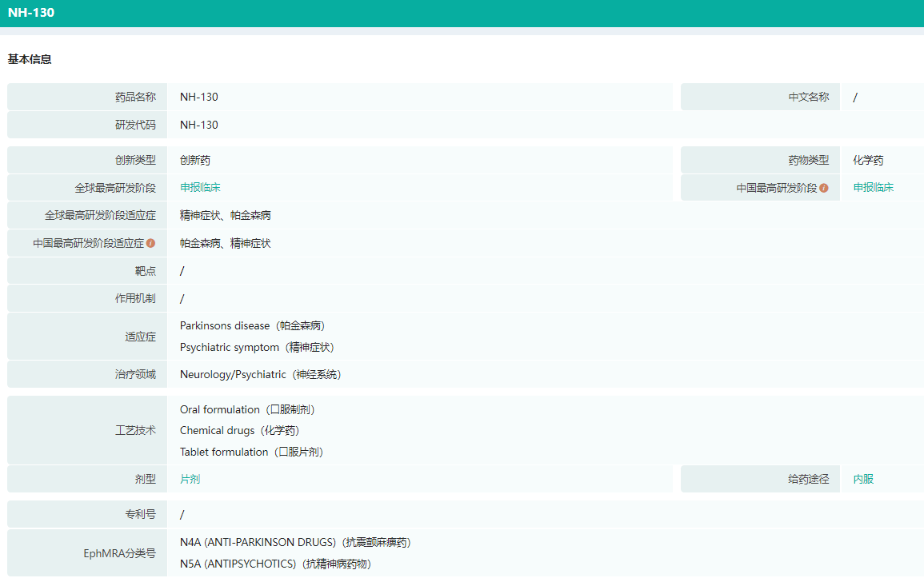
Task: Select the 基本信息 section heading
Action: (30, 59)
